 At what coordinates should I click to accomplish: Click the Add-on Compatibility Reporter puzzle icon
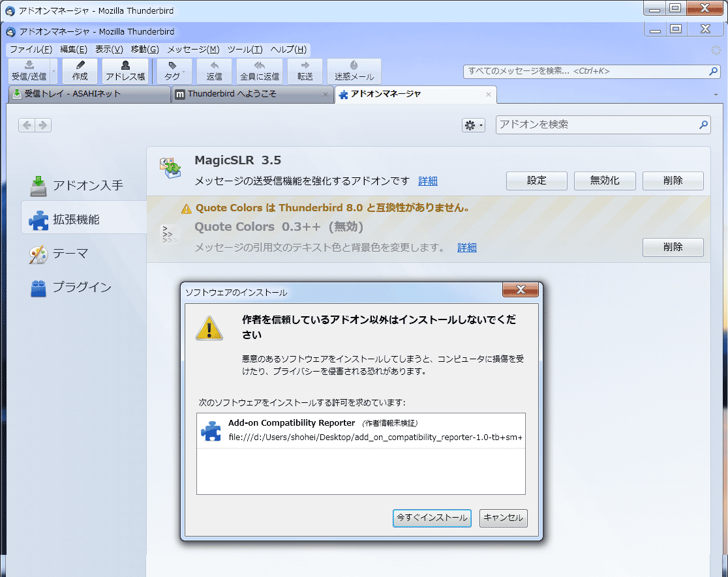[x=211, y=431]
